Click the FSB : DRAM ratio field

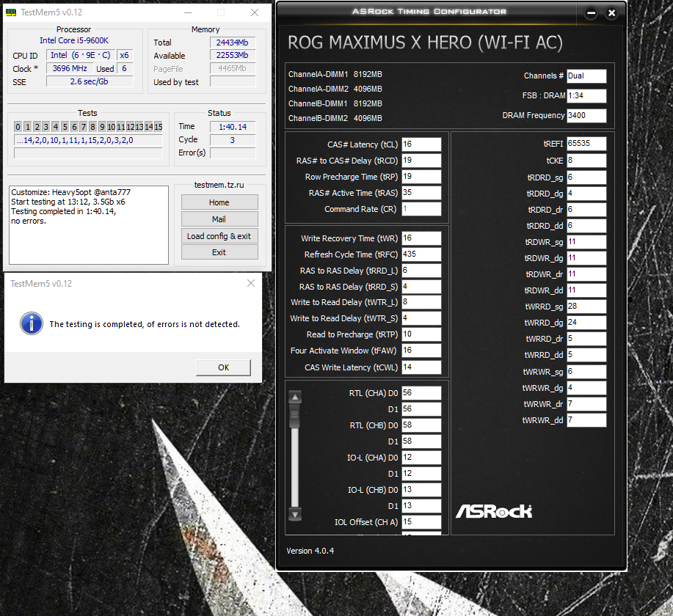(586, 95)
